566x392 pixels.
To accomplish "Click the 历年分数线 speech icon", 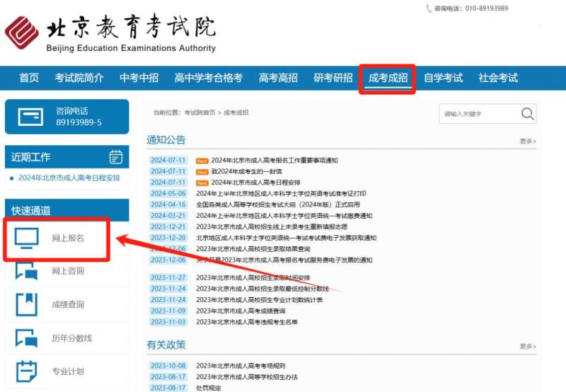I will coord(27,338).
